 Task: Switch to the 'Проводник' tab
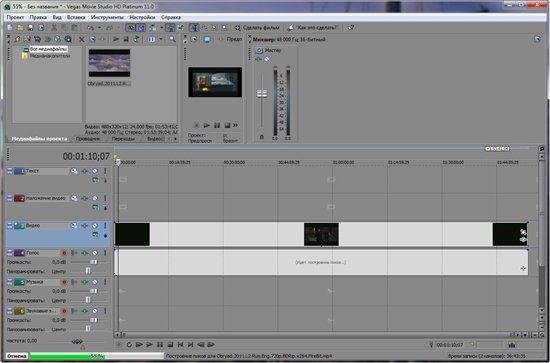tap(88, 139)
